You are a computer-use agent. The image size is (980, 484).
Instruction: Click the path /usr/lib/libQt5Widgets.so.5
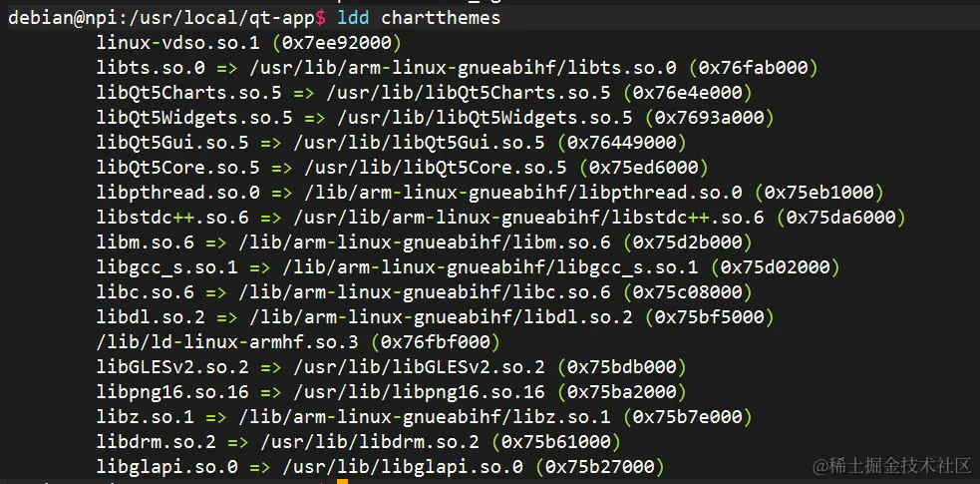pos(485,117)
